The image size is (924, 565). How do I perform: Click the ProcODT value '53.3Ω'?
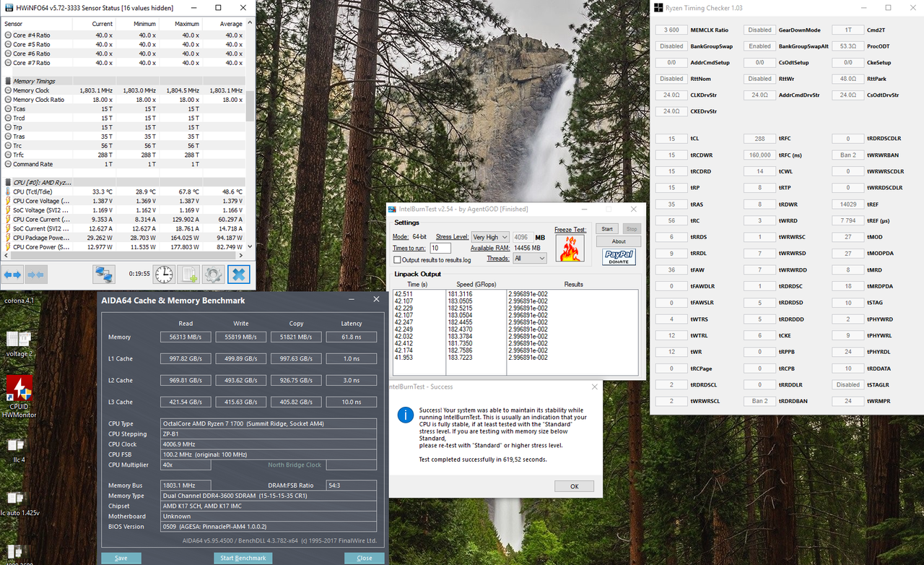[x=848, y=46]
